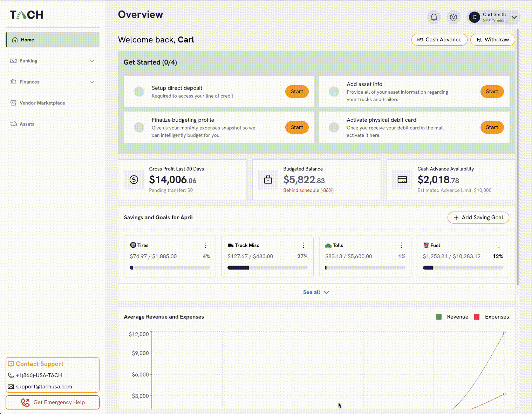Expand the Finances menu chevron
The image size is (532, 414).
92,82
